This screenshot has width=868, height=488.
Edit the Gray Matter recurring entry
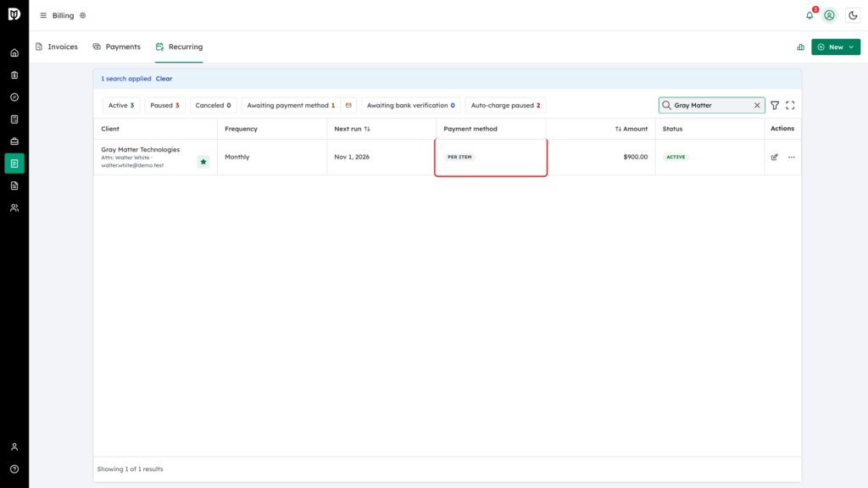coord(775,157)
